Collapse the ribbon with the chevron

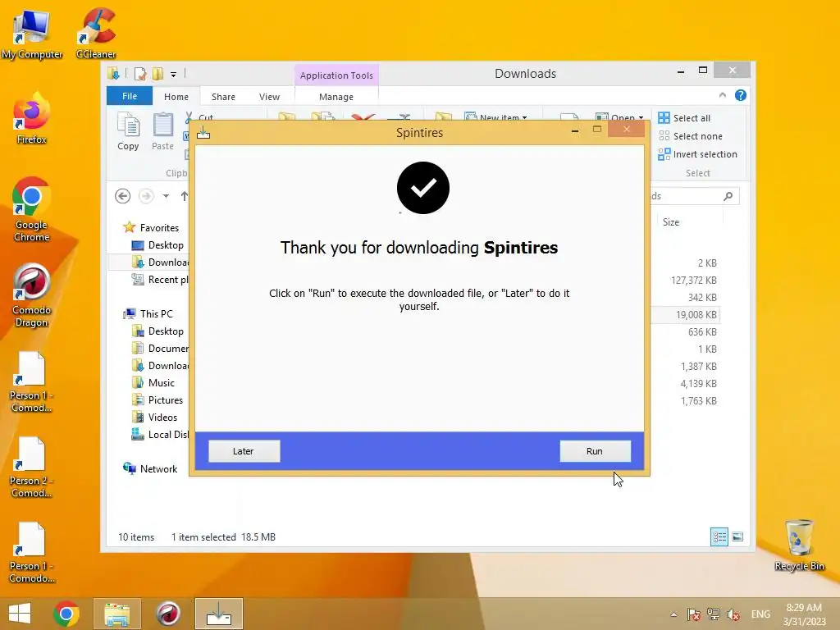[722, 95]
